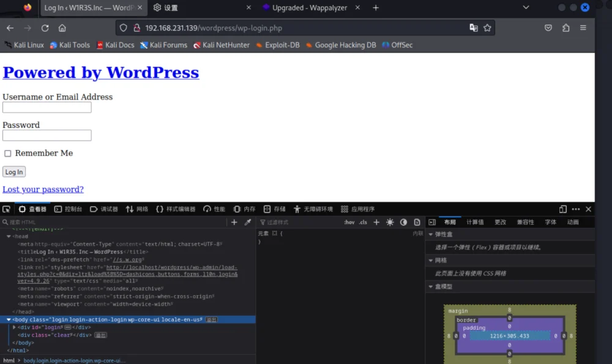Click the Username or Email Address field
This screenshot has width=612, height=364.
point(47,107)
